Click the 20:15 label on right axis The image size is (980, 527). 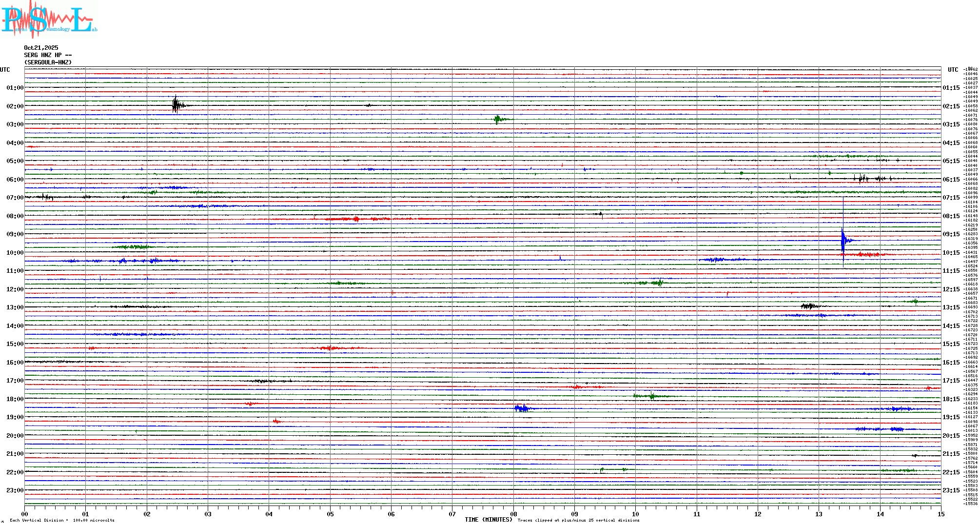[951, 436]
